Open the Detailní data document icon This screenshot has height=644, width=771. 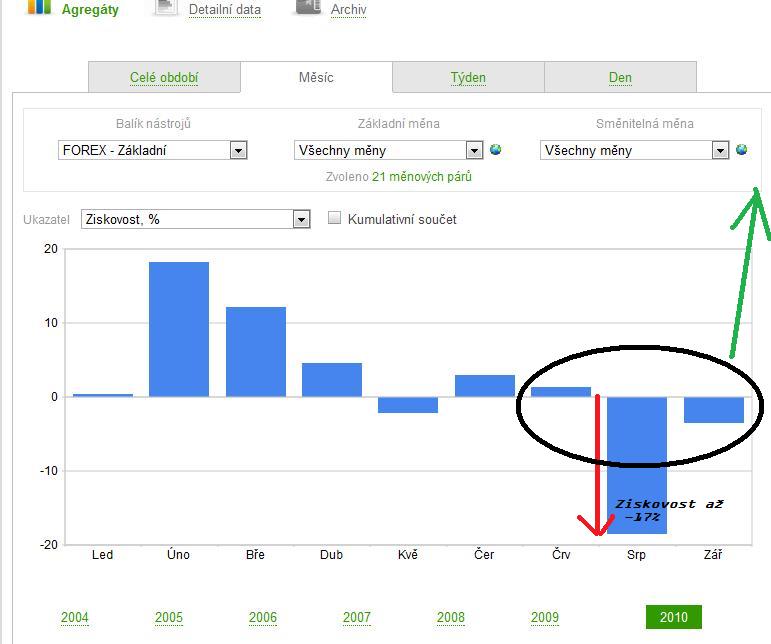pyautogui.click(x=166, y=7)
